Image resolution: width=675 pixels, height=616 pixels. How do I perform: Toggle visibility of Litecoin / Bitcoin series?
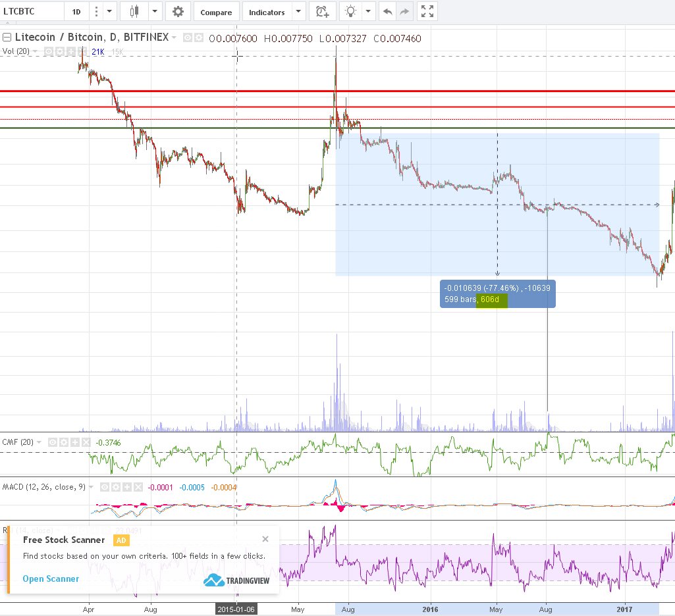point(187,38)
